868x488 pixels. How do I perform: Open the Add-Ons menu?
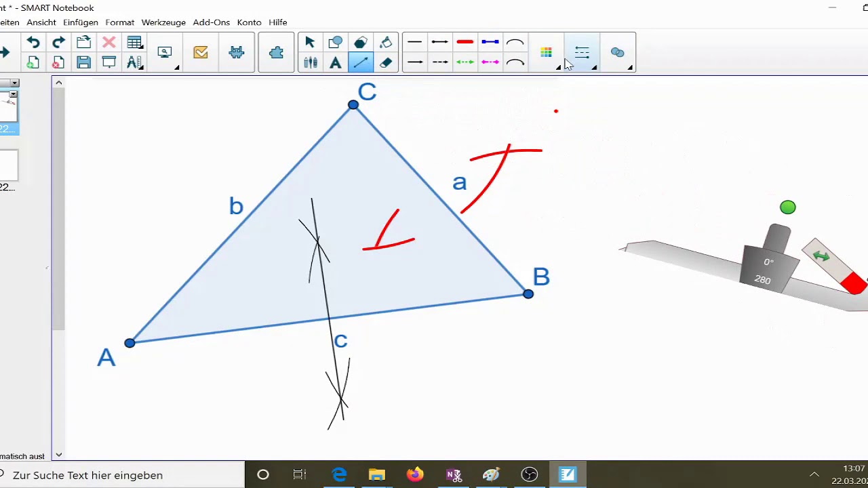coord(212,22)
